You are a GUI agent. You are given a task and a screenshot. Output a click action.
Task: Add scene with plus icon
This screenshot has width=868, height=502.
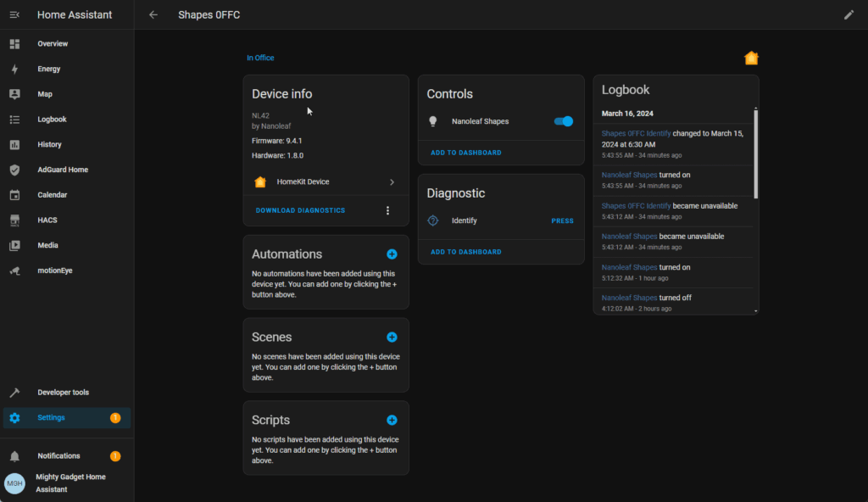point(392,337)
